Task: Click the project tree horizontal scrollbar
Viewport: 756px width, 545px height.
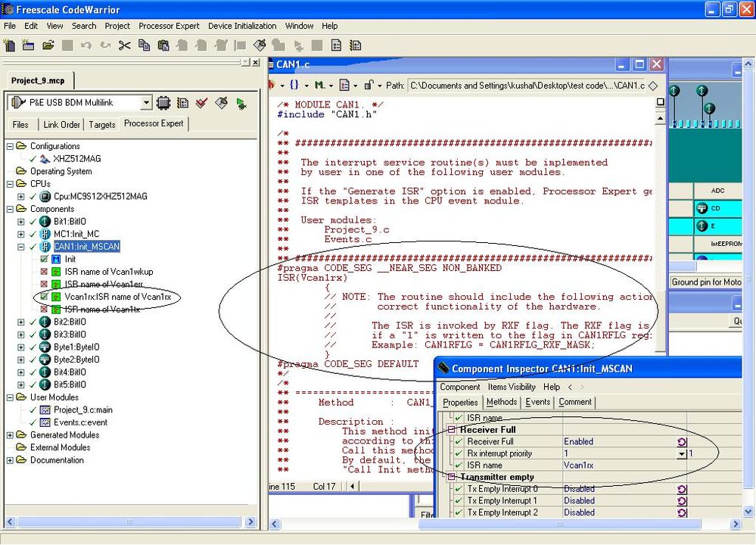Action: [129, 522]
